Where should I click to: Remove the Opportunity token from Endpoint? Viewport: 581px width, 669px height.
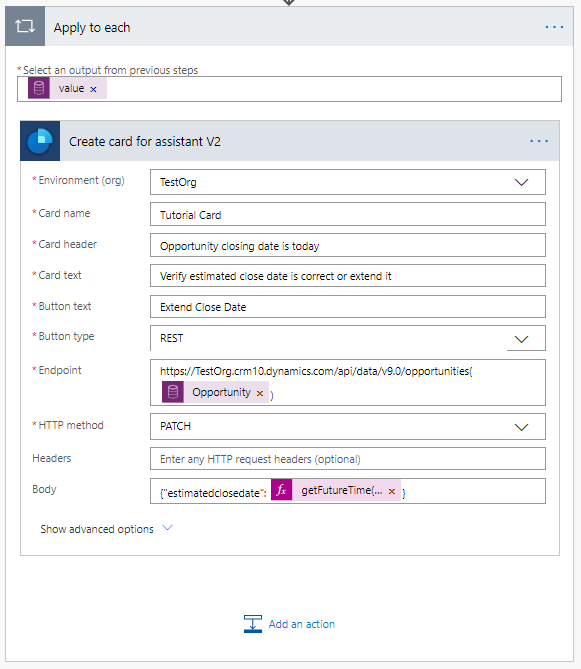tap(260, 393)
